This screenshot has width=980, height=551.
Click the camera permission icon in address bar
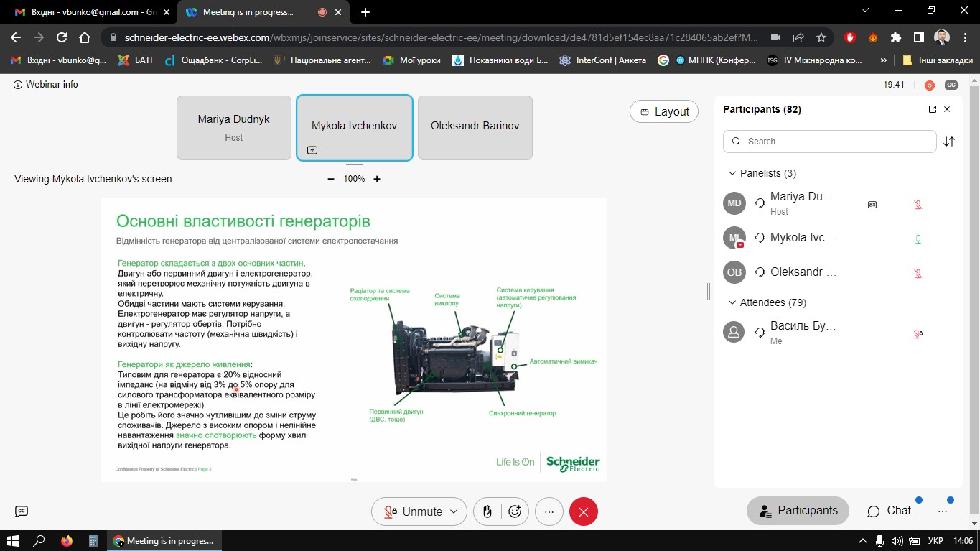pyautogui.click(x=775, y=37)
